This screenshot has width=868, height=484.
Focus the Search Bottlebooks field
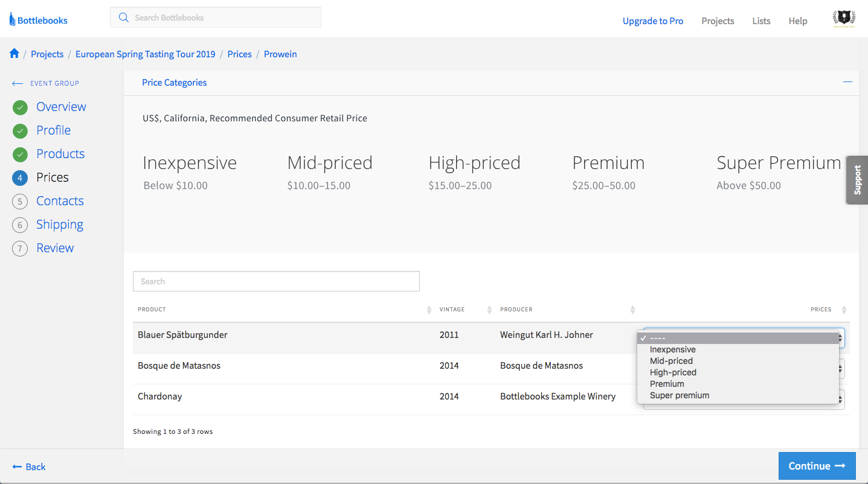[216, 18]
